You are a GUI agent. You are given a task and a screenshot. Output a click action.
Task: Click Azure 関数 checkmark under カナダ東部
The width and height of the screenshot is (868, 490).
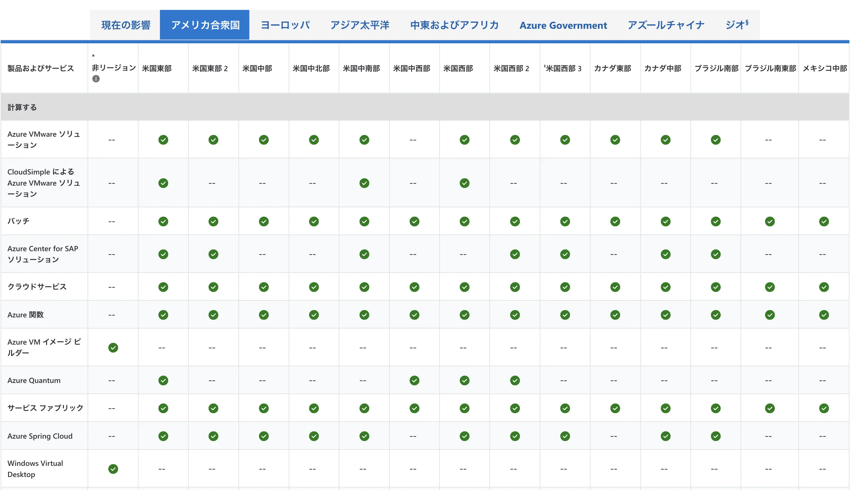615,315
